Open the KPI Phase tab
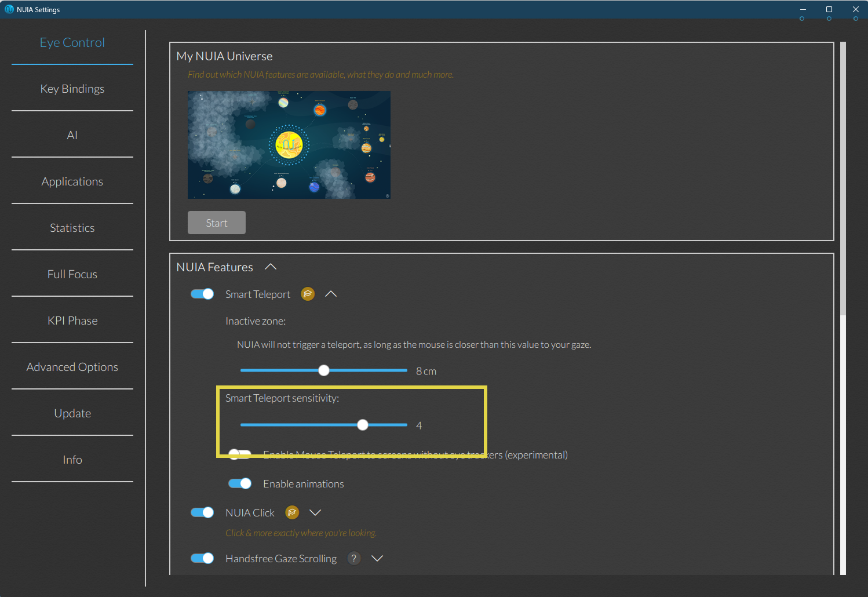Screen dimensions: 868x597 tap(72, 321)
